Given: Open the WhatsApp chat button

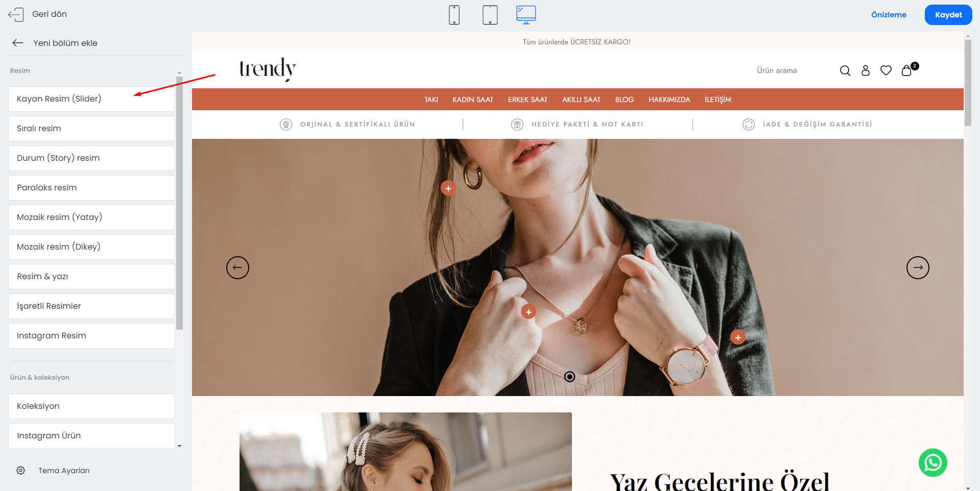Looking at the screenshot, I should tap(933, 462).
